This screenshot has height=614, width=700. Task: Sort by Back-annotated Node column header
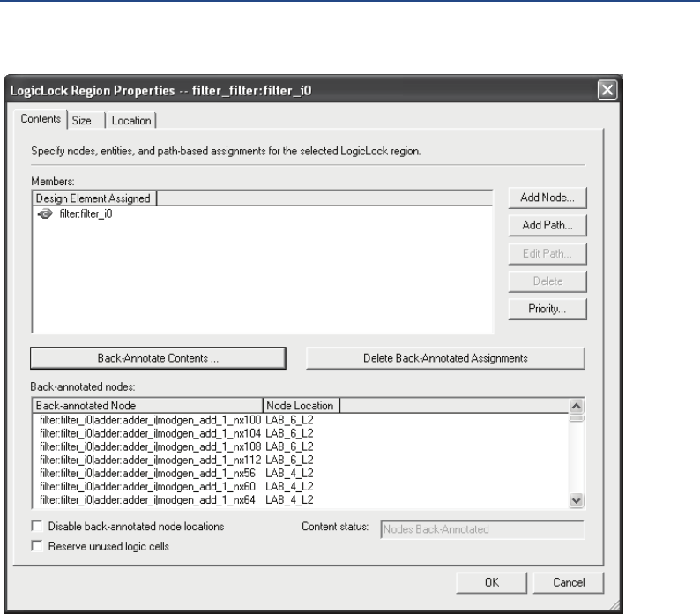[147, 406]
